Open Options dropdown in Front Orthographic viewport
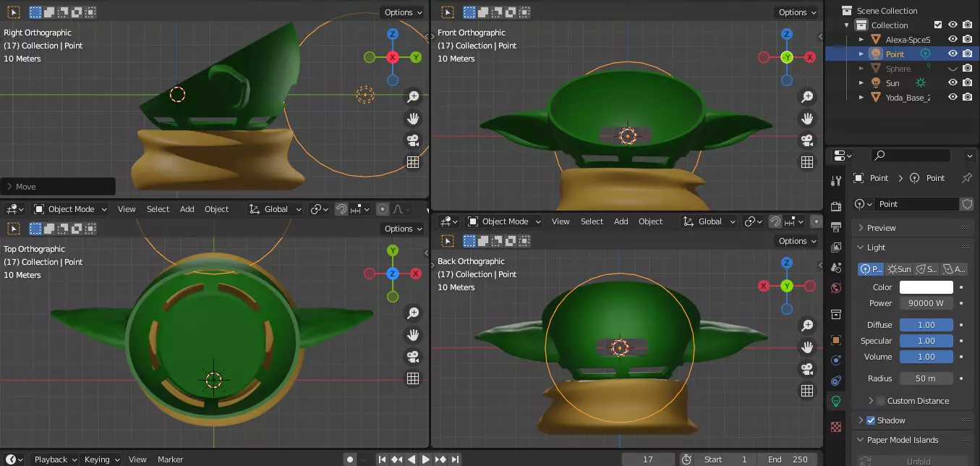The image size is (980, 466). point(797,12)
